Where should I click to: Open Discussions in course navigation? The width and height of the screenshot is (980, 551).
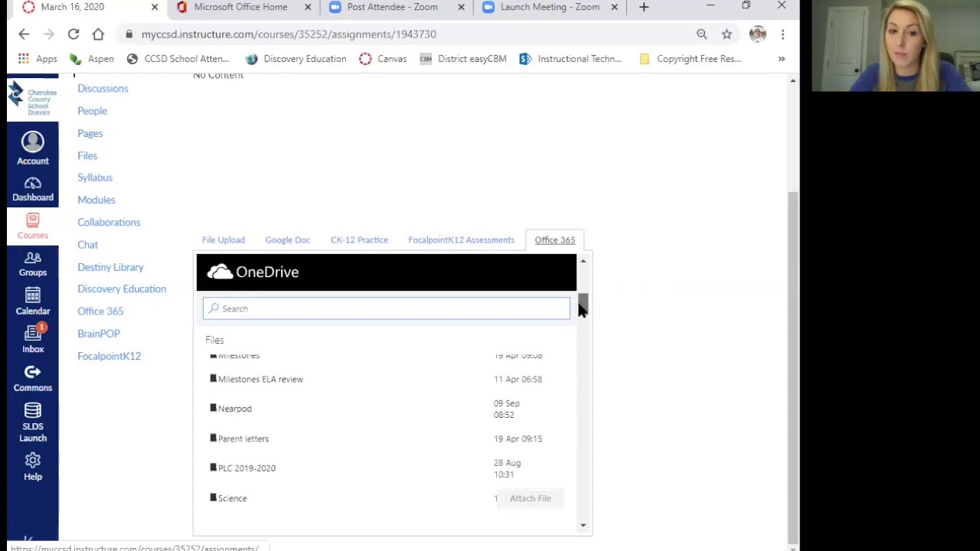pos(103,89)
